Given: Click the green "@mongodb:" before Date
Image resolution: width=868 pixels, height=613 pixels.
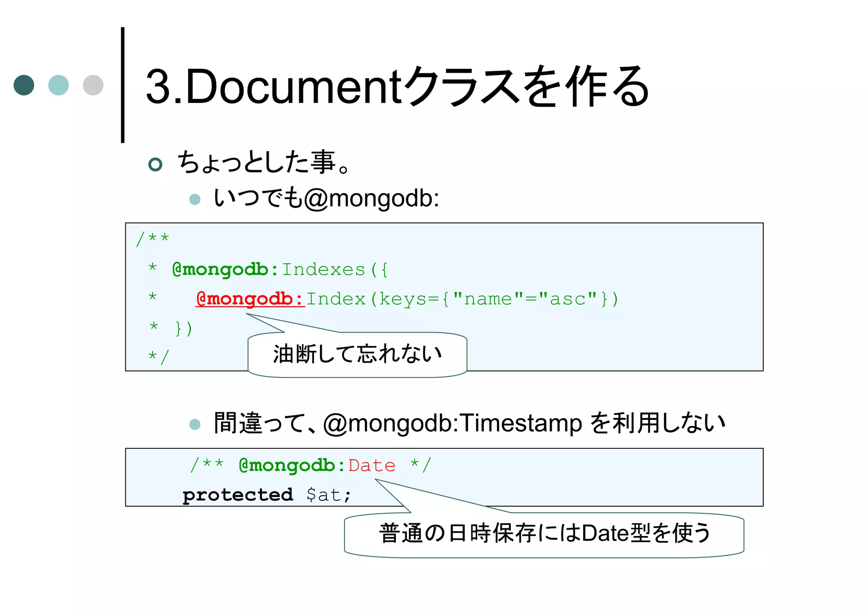Looking at the screenshot, I should tap(292, 466).
